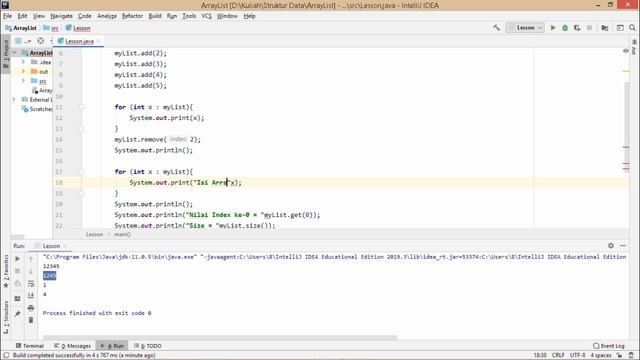Run with coverage icon in toolbar
This screenshot has height=360, width=640.
coord(577,28)
